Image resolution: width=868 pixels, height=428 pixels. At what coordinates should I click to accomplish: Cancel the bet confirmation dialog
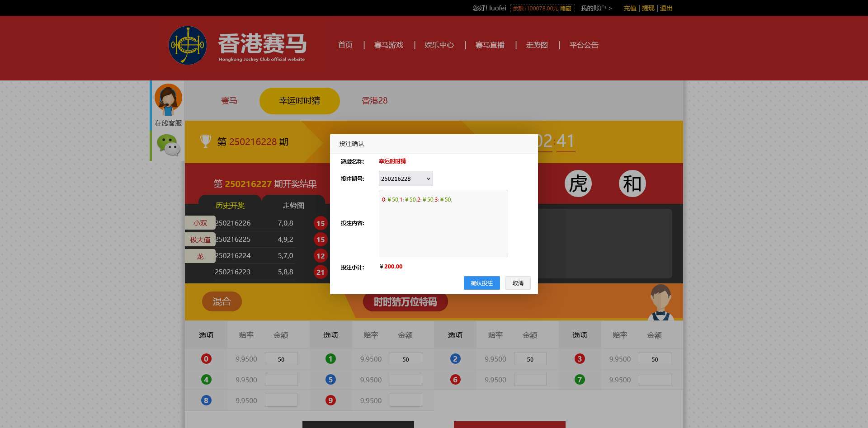pyautogui.click(x=518, y=283)
